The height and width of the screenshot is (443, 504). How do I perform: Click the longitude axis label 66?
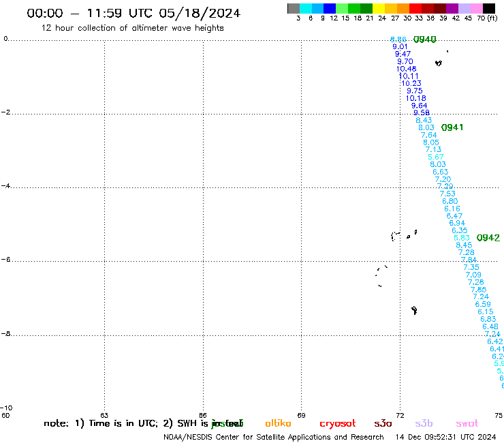pyautogui.click(x=203, y=415)
